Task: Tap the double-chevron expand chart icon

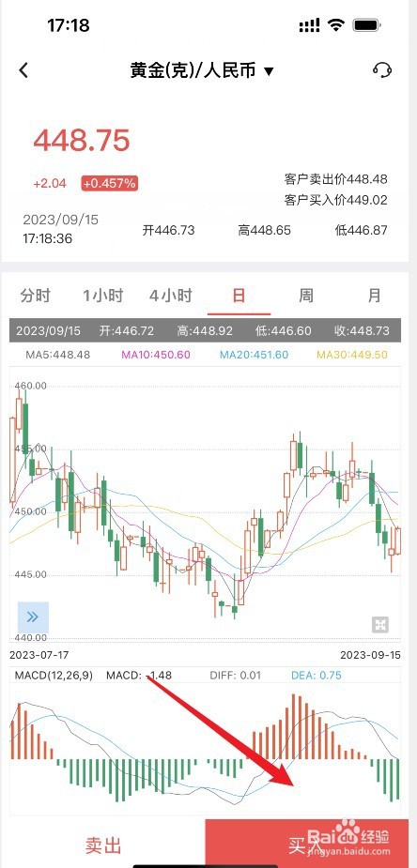Action: [x=33, y=617]
